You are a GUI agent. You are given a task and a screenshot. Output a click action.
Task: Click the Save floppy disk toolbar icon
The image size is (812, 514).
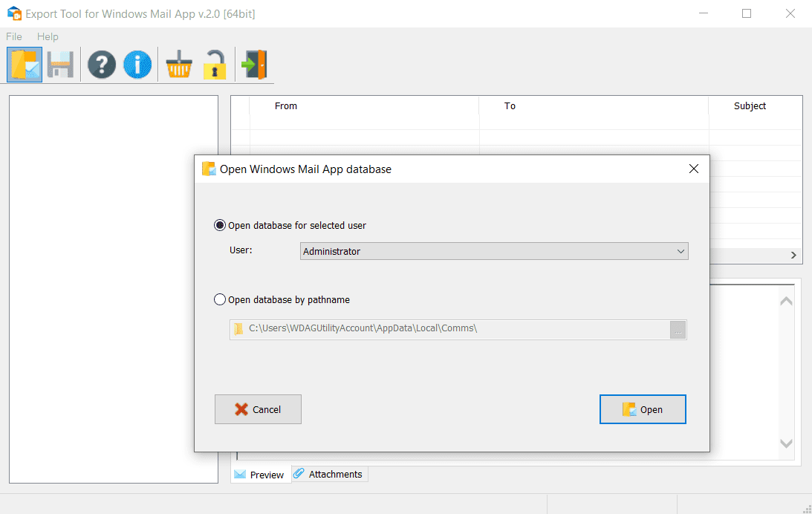61,65
